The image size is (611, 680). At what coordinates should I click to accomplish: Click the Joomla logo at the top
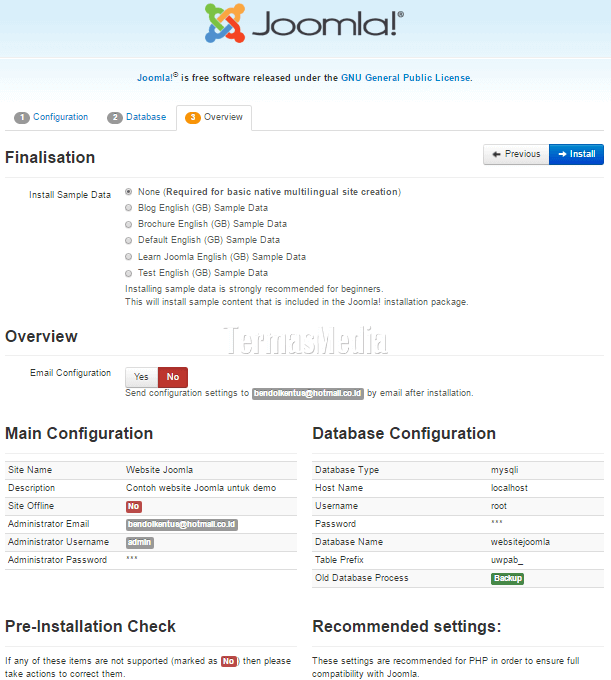[x=304, y=23]
